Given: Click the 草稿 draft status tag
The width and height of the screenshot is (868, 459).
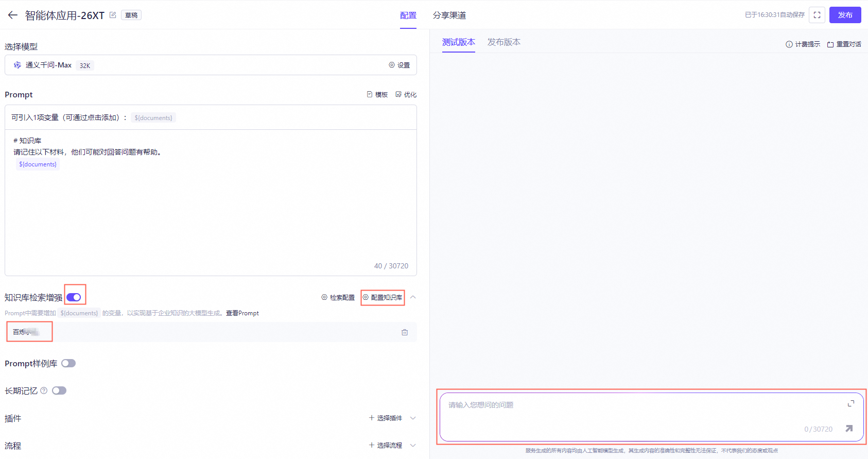Looking at the screenshot, I should [131, 15].
